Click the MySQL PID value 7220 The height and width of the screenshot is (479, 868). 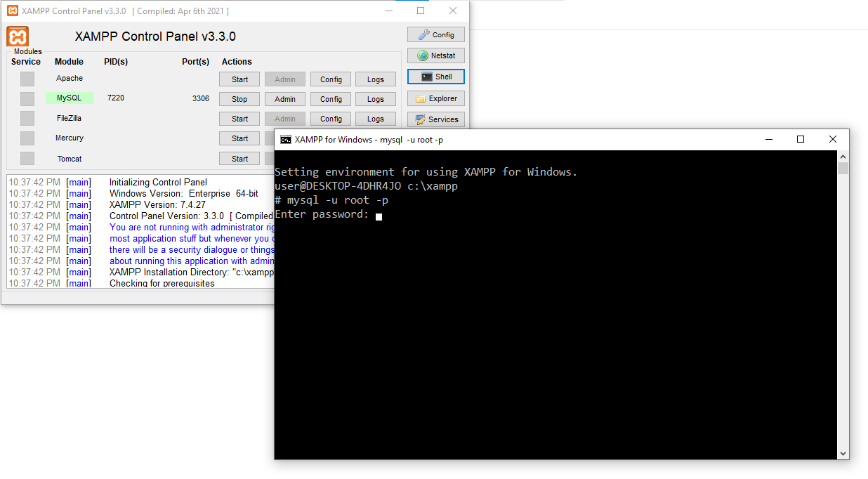[x=116, y=98]
